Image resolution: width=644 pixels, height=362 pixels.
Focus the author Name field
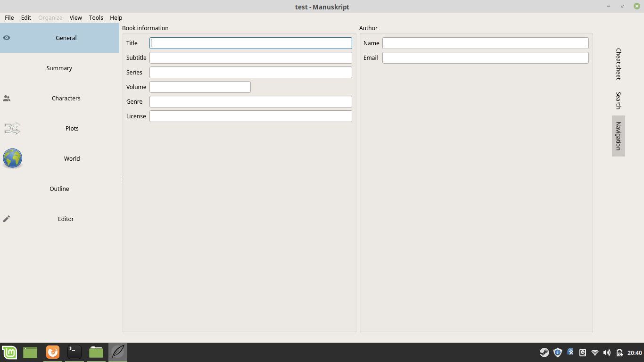486,43
